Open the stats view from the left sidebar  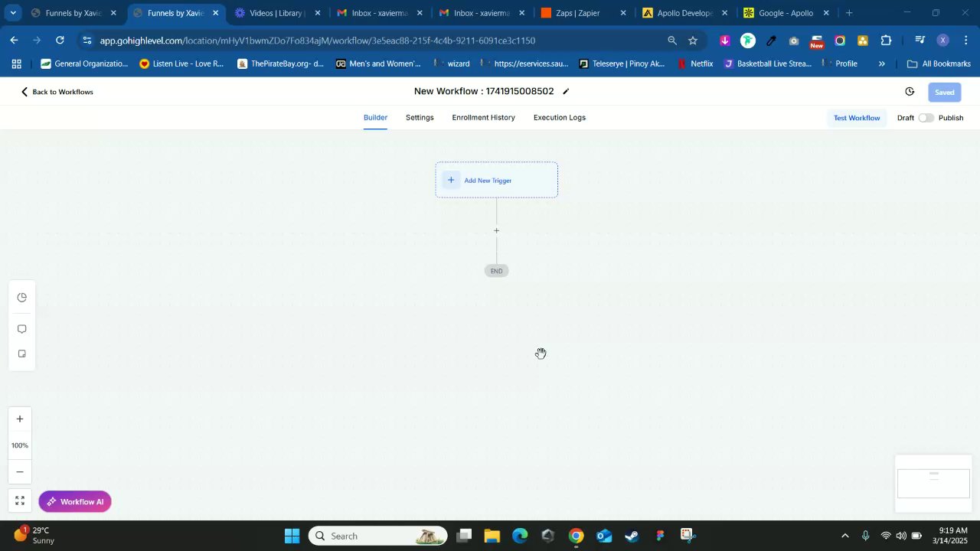click(x=21, y=298)
